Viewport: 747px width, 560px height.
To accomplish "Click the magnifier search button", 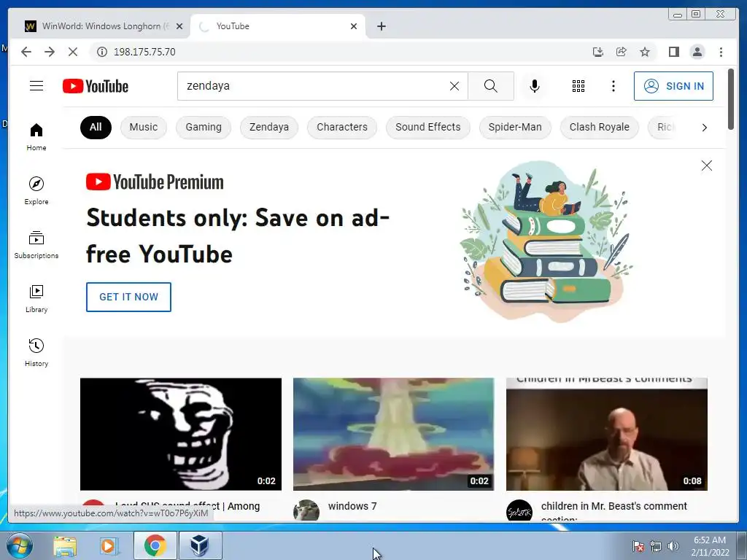I will point(491,86).
